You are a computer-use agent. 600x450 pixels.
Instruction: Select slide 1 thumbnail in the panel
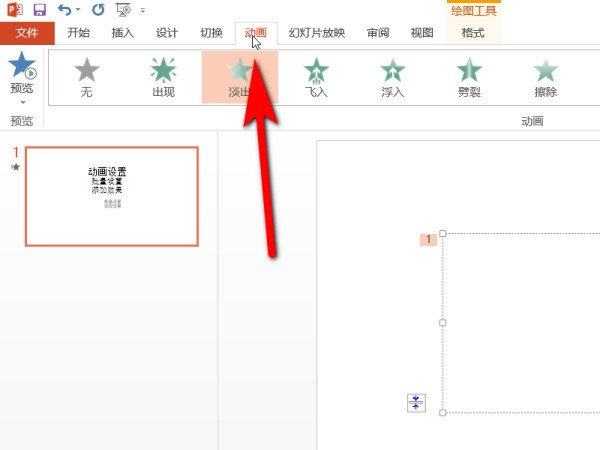click(112, 196)
